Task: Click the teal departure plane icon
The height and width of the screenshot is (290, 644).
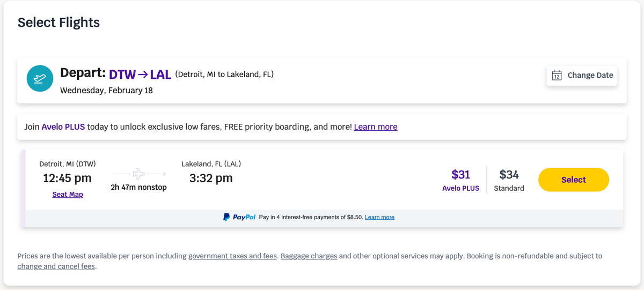Action: [x=40, y=78]
